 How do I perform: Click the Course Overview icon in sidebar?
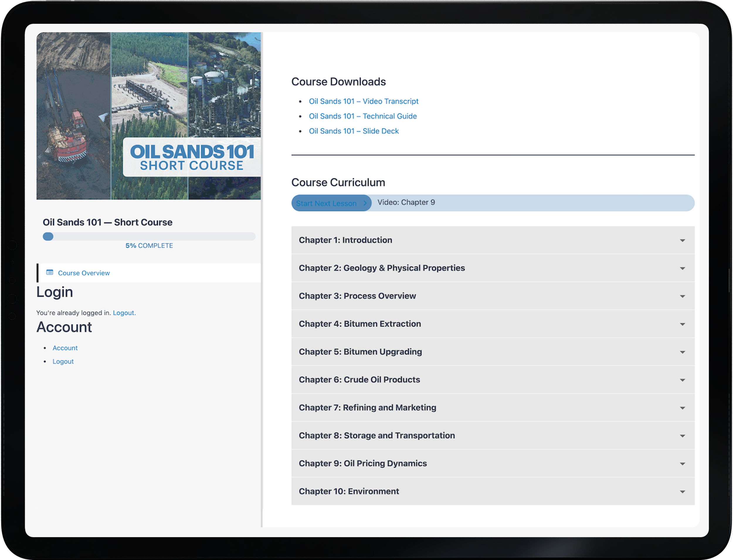point(50,272)
